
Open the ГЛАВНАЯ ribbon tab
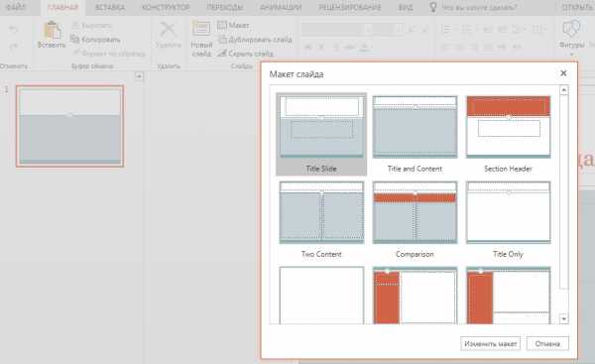point(63,7)
